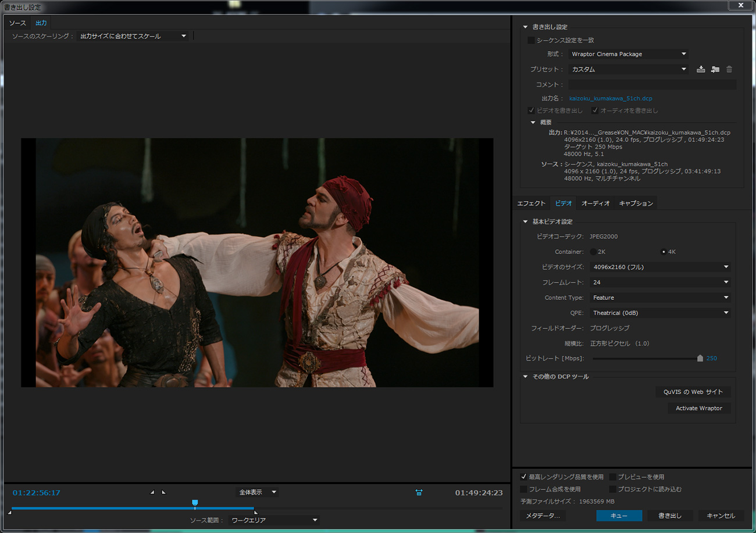This screenshot has height=533, width=756.
Task: Switch to the ソース tab
Action: (x=17, y=23)
